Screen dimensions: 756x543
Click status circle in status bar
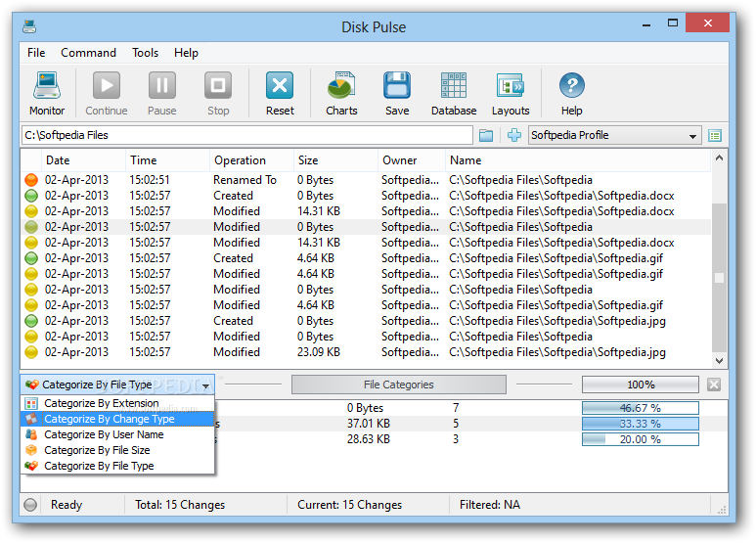(30, 505)
